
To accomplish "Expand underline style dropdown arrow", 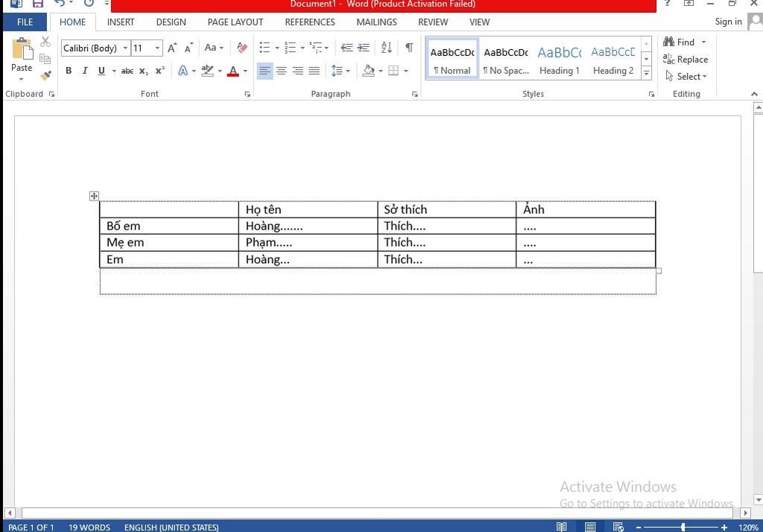I will (x=114, y=71).
